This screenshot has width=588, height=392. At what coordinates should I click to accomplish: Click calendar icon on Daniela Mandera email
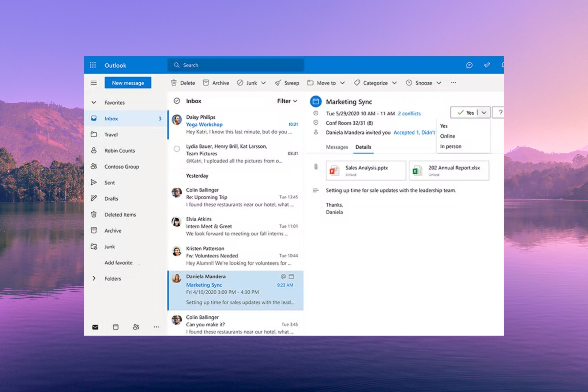pos(291,277)
